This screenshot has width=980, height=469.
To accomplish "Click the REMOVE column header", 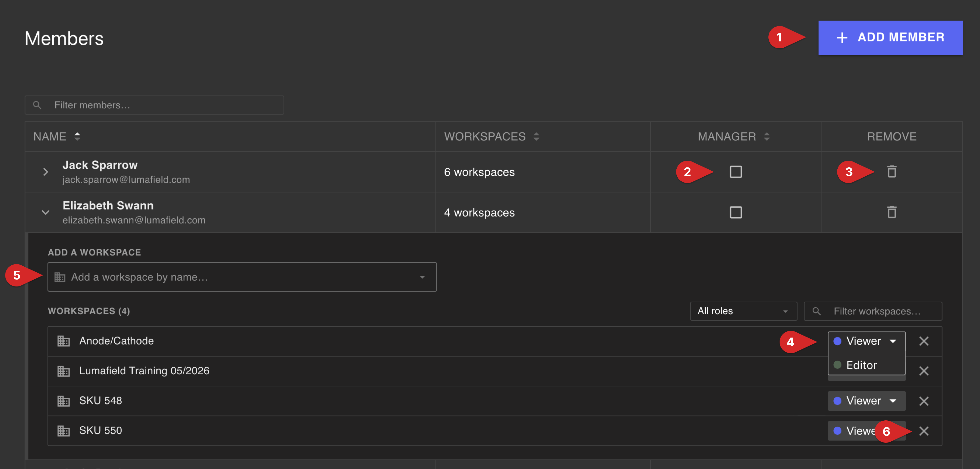I will click(892, 137).
